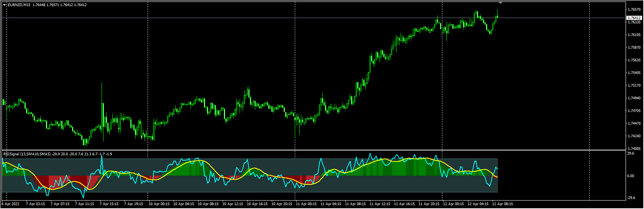Click the 10 Apr 16:15 time label

pos(257,204)
